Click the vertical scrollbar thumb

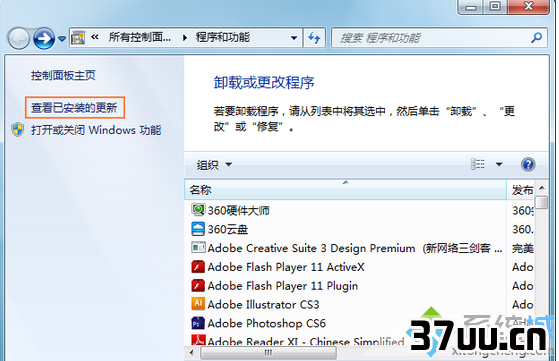542,202
